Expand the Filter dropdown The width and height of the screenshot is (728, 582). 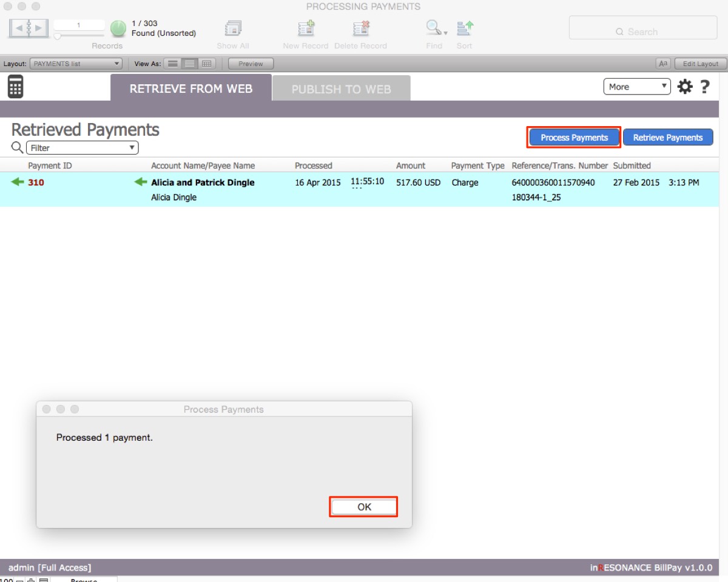[82, 147]
